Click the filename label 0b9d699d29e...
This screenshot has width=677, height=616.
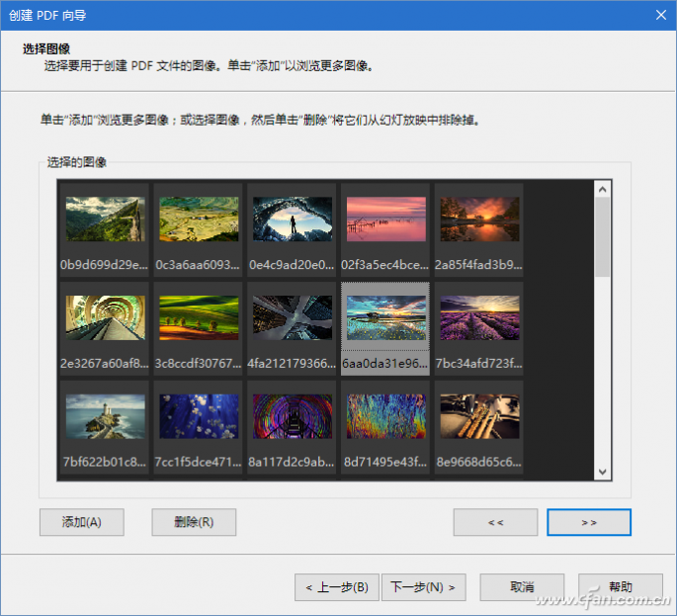point(104,265)
